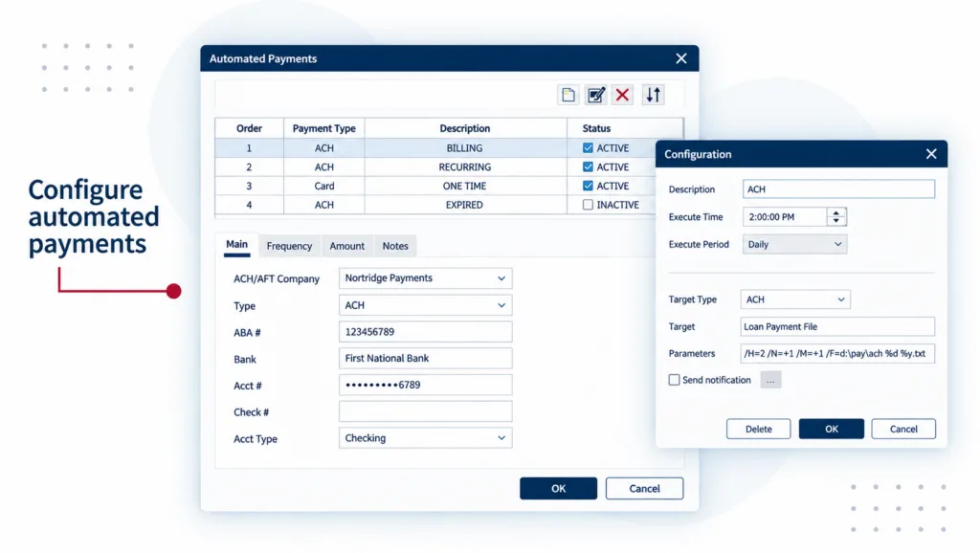Switch to the Notes tab
The image size is (980, 553).
coord(395,246)
